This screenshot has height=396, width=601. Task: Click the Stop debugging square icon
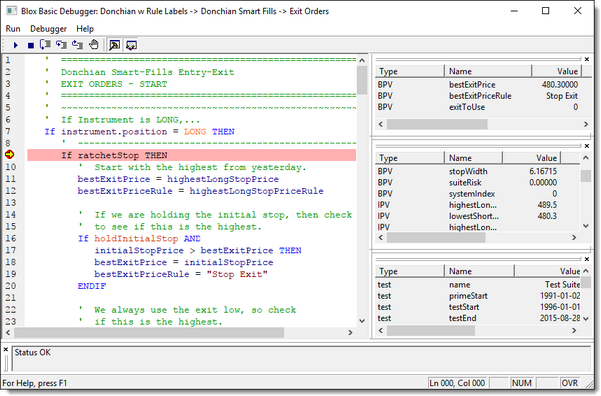point(31,45)
